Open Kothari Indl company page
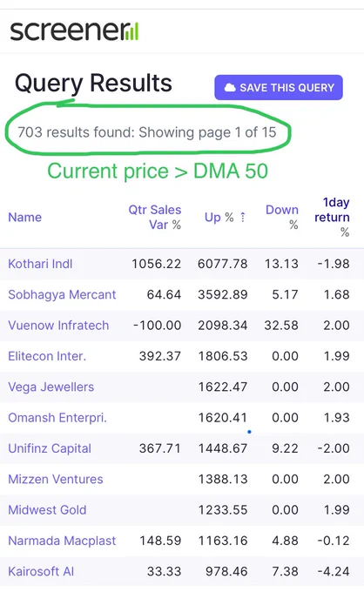 40,264
